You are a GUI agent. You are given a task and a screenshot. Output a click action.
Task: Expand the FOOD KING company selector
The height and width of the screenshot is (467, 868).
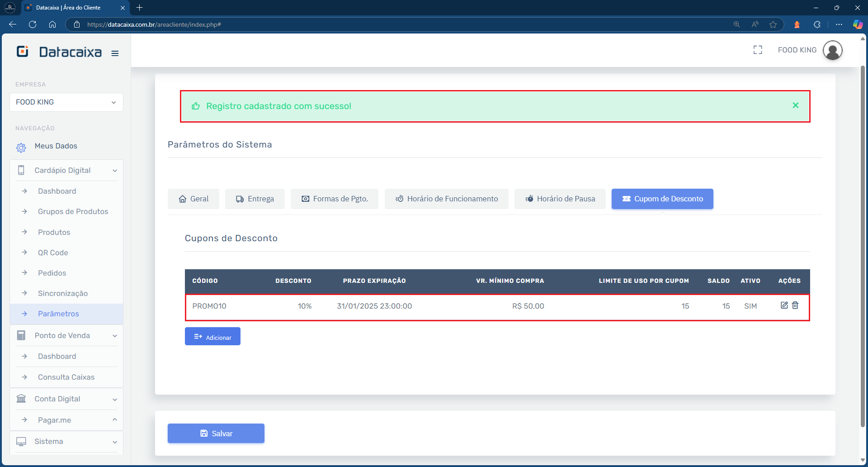coord(114,102)
